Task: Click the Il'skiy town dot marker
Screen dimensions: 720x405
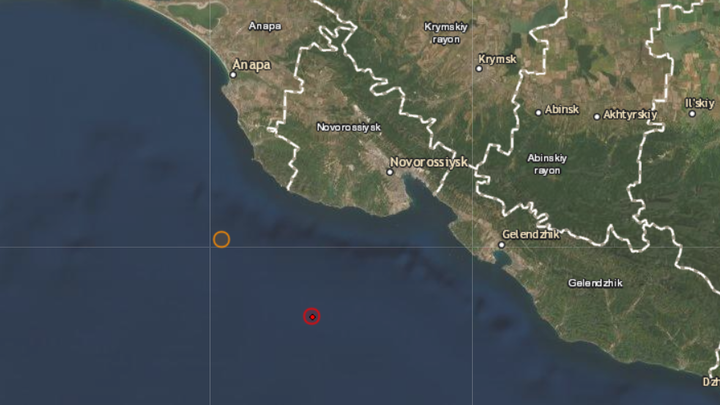Action: (692, 114)
